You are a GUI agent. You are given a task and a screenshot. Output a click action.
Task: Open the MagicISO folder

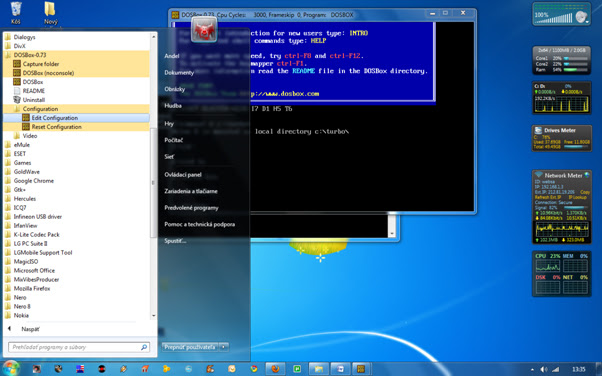point(76,262)
